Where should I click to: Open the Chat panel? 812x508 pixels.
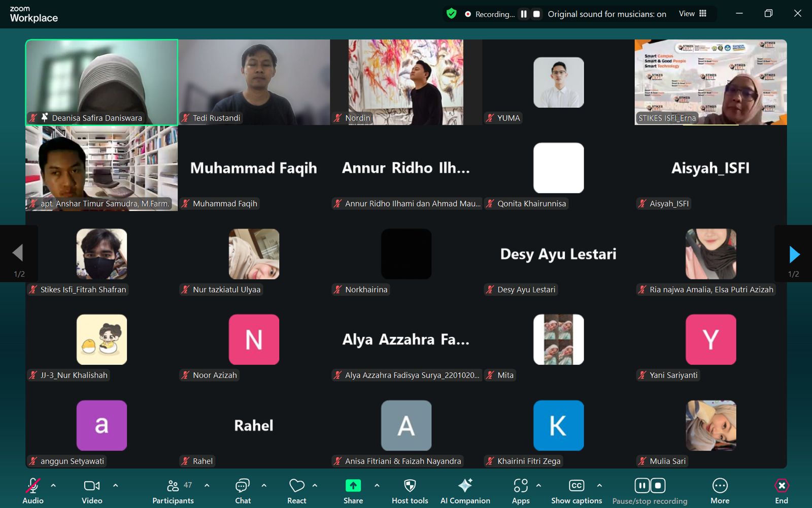243,491
